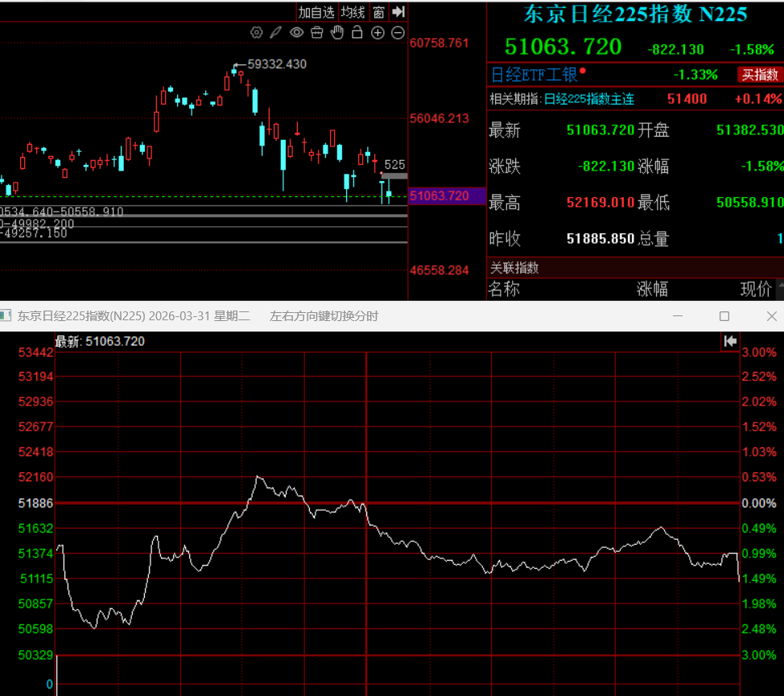Expand intraday chart with left-arrow icon

731,341
